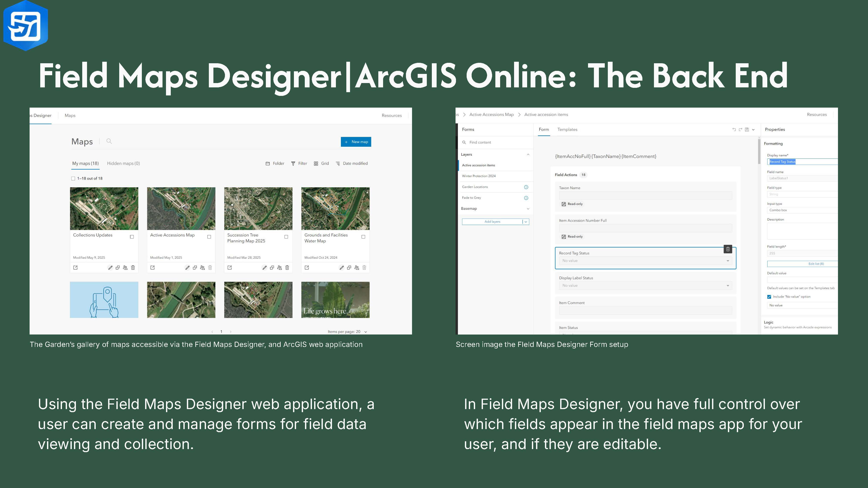Screen dimensions: 868x488
Task: Click the New map button
Action: point(356,142)
